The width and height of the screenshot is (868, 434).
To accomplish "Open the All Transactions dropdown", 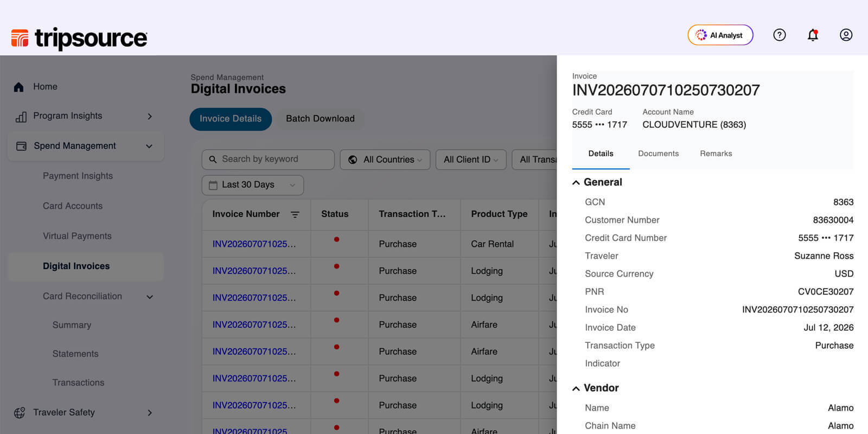I will click(534, 159).
